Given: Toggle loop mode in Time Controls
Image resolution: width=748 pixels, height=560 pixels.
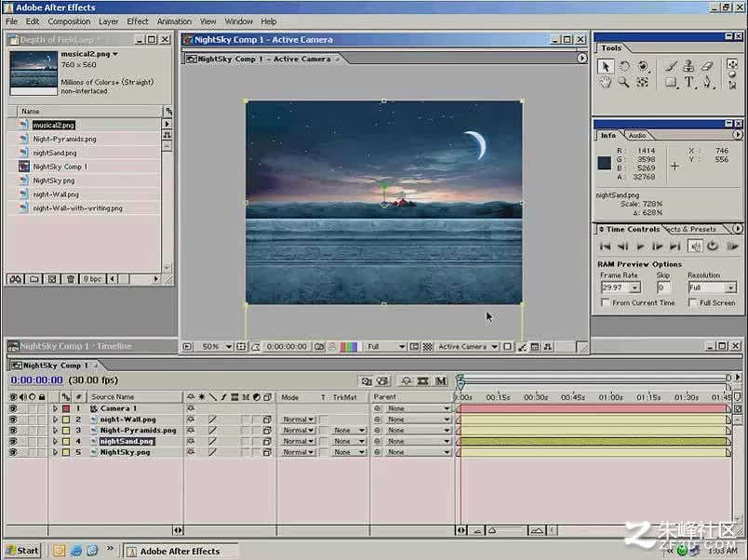Looking at the screenshot, I should pyautogui.click(x=713, y=247).
